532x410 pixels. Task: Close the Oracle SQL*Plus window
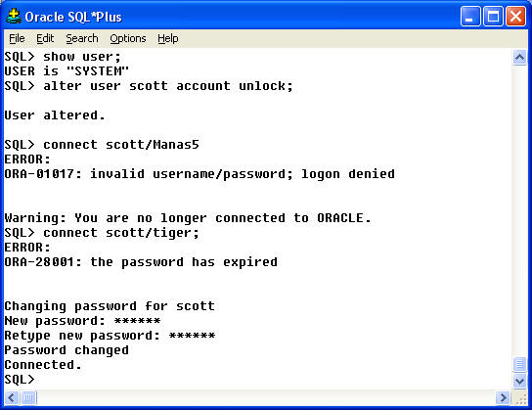[515, 17]
